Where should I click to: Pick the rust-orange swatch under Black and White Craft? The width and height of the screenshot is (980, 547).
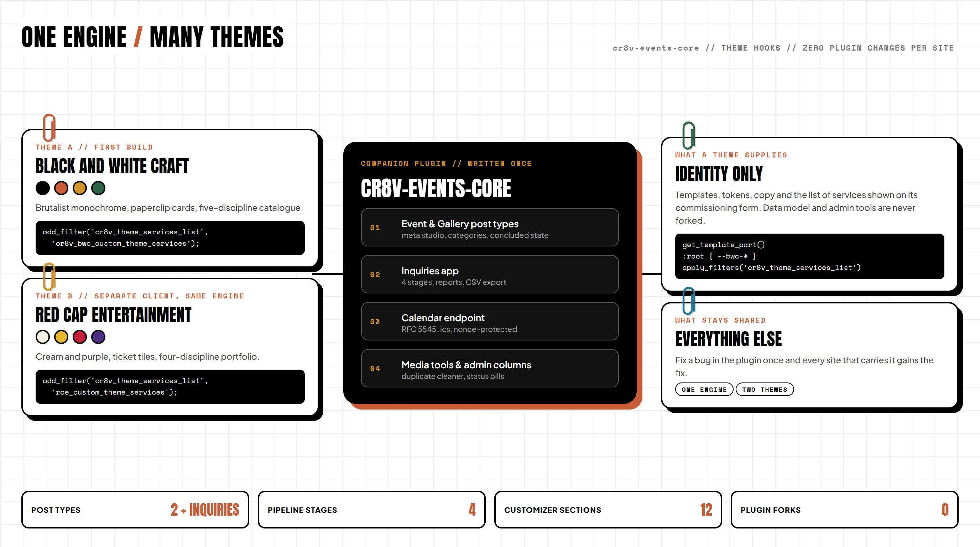pos(61,188)
